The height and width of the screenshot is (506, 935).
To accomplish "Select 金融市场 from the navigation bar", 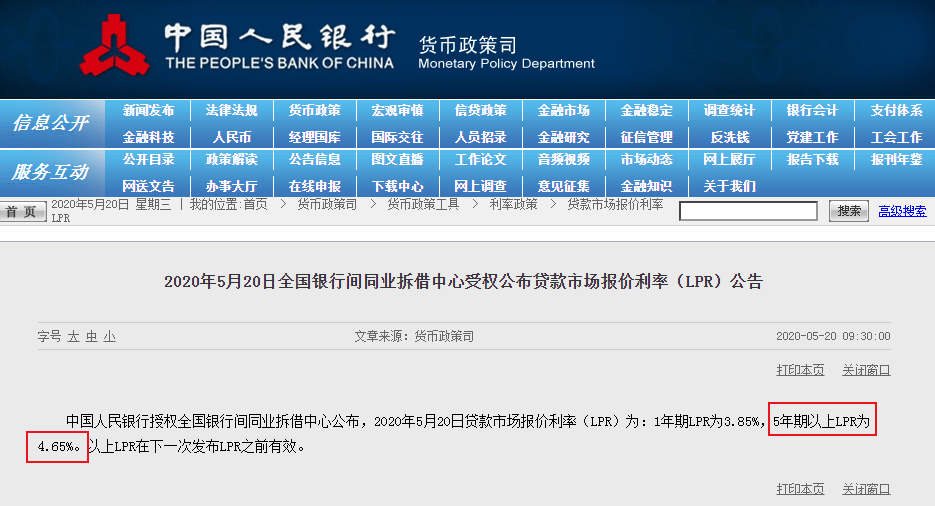I will coord(563,111).
